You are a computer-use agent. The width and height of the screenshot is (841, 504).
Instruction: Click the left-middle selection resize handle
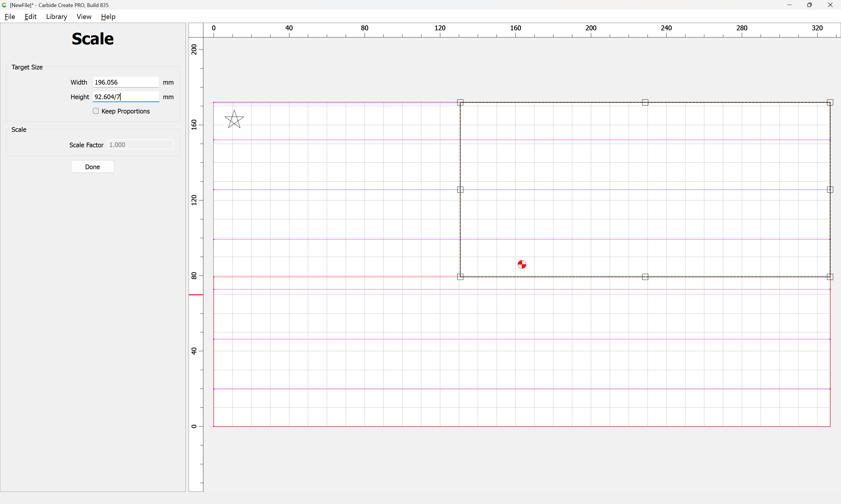coord(460,190)
